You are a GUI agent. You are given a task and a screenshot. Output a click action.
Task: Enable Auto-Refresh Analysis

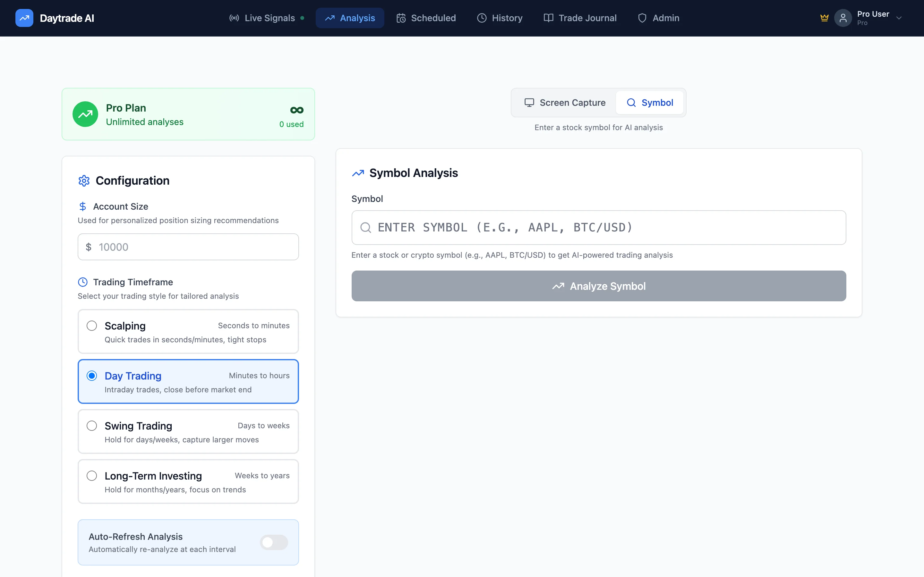tap(274, 542)
